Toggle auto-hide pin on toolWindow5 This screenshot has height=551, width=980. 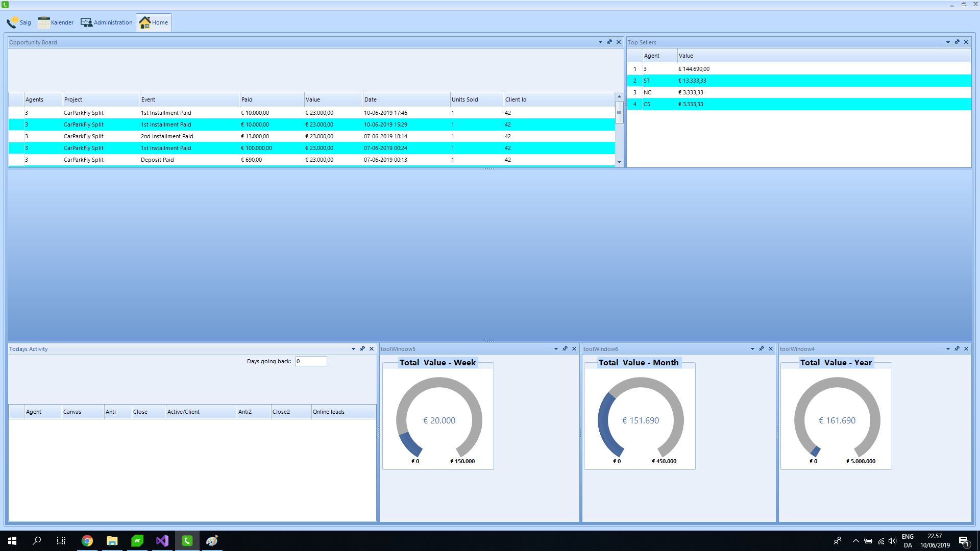565,349
